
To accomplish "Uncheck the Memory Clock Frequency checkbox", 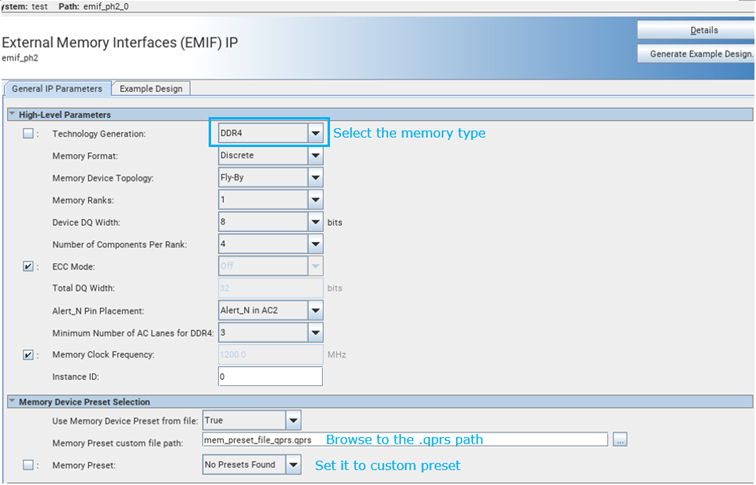I will (x=28, y=355).
